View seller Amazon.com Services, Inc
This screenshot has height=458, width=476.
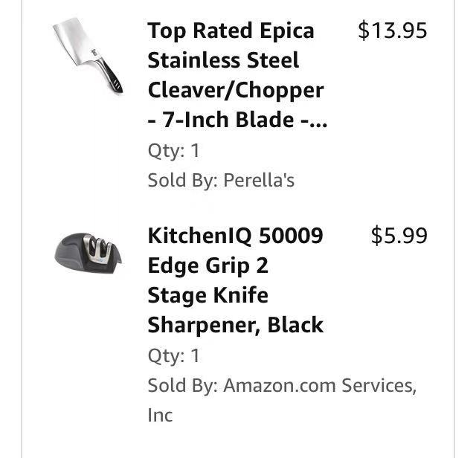point(319,386)
